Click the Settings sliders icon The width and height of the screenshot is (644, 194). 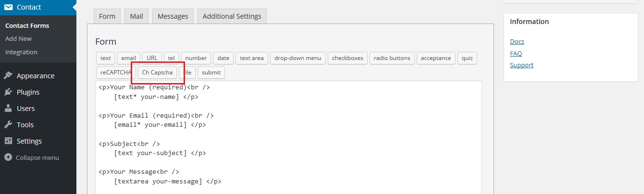(8, 141)
